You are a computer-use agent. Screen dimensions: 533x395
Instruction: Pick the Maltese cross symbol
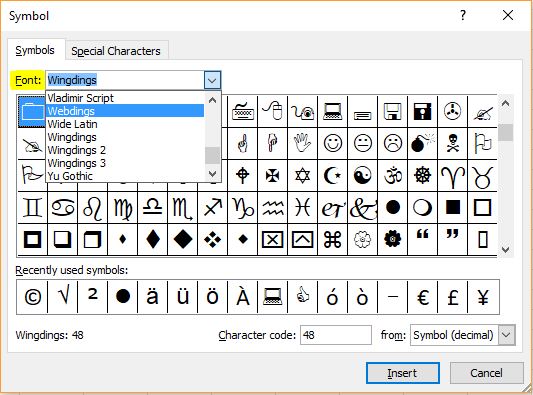(x=273, y=175)
